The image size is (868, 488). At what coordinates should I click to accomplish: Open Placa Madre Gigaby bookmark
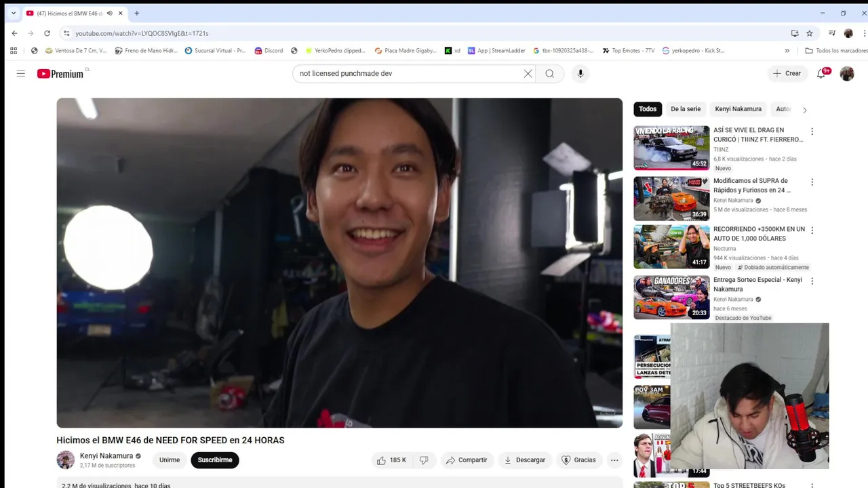coord(405,50)
